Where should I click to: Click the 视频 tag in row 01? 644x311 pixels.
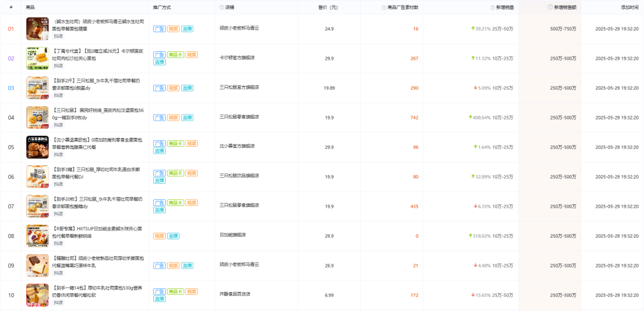[174, 29]
